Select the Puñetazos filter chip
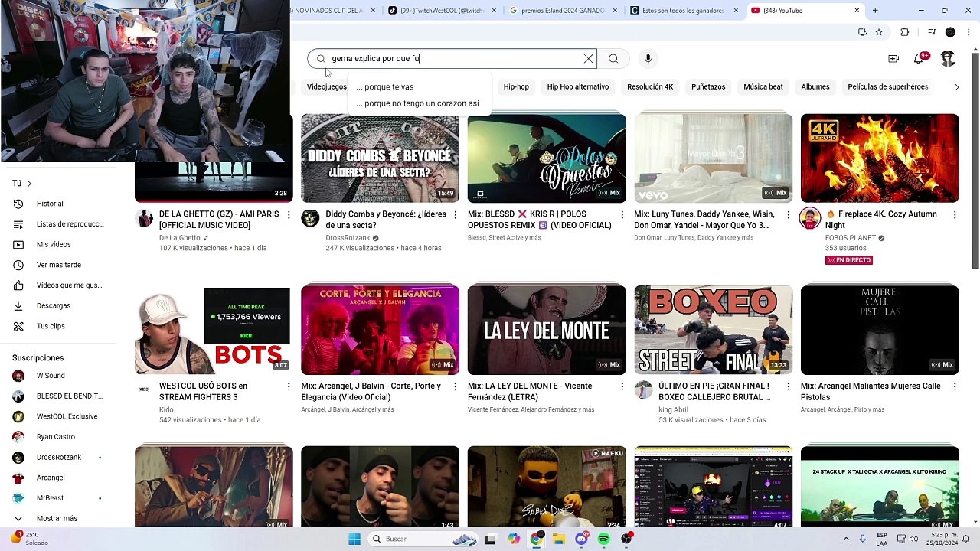 (708, 87)
